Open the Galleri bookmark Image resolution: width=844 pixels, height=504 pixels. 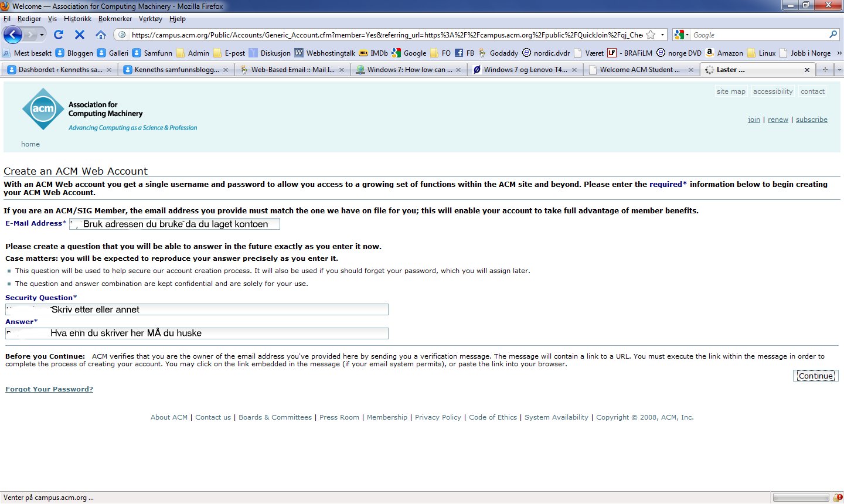tap(113, 53)
